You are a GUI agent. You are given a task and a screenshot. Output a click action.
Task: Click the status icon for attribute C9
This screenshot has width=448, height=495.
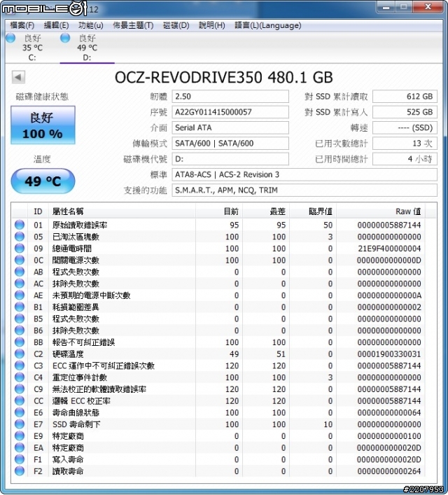[x=20, y=389]
